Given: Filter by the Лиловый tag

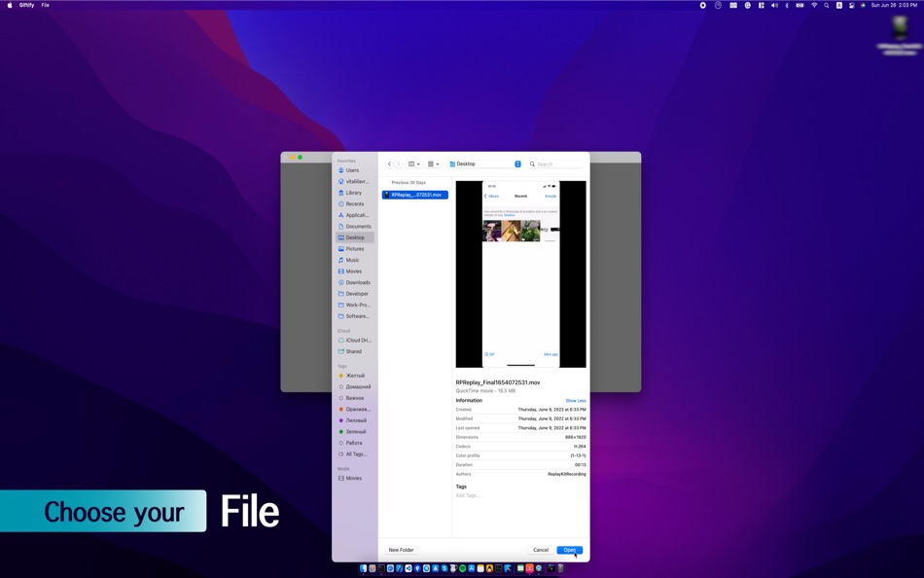Looking at the screenshot, I should [354, 420].
